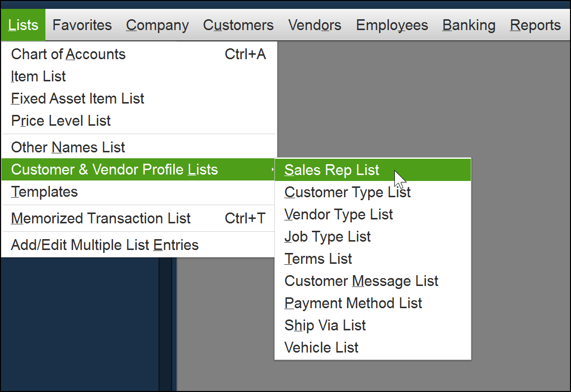This screenshot has height=392, width=571.
Task: Open Payment Method List
Action: point(373,303)
